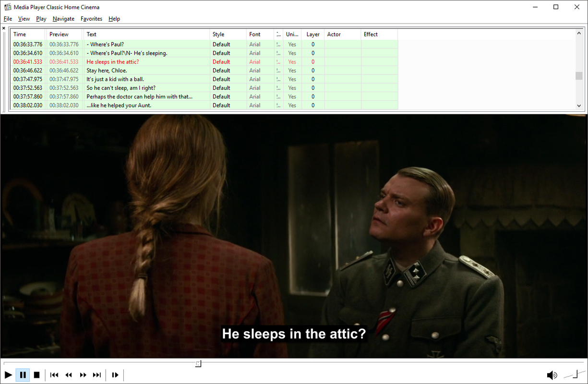Click the Uni... column header
The image size is (588, 384).
click(x=292, y=34)
